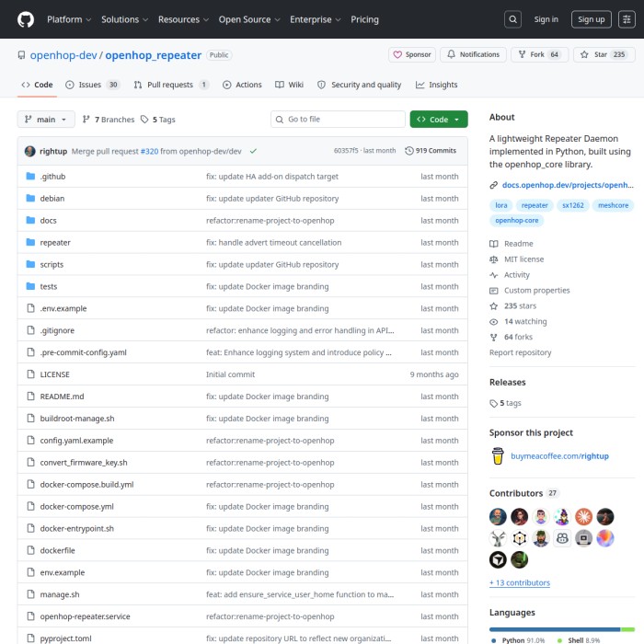The width and height of the screenshot is (644, 644).
Task: Focus the Go to file field
Action: tap(338, 119)
